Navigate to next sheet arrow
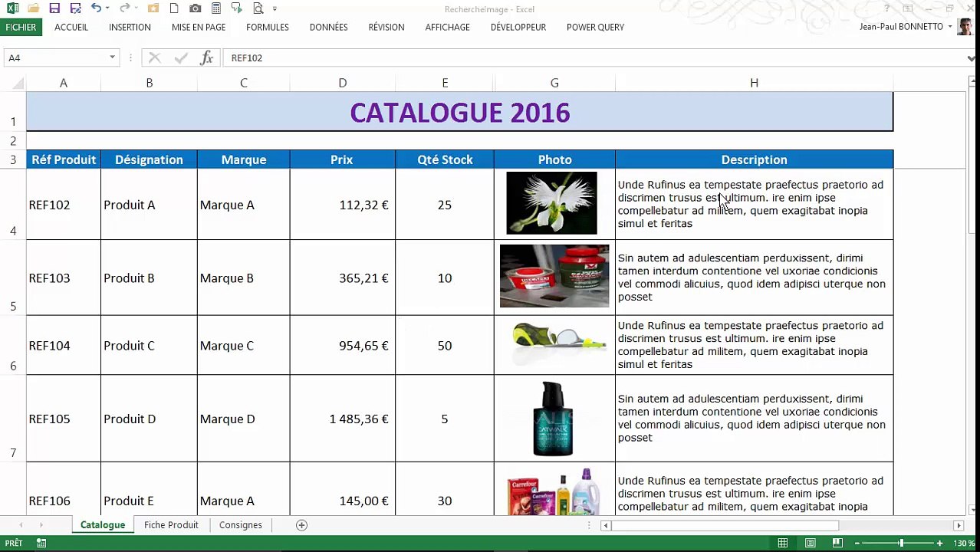This screenshot has height=552, width=980. 41,525
